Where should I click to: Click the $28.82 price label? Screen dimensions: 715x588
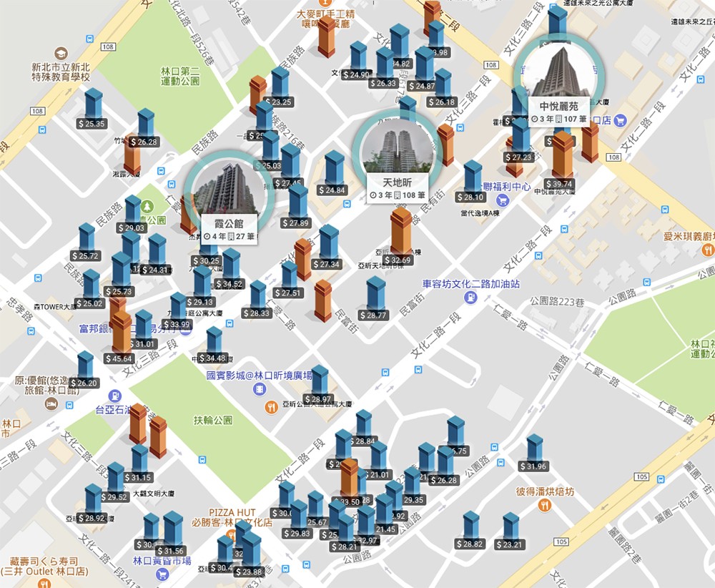coord(470,544)
